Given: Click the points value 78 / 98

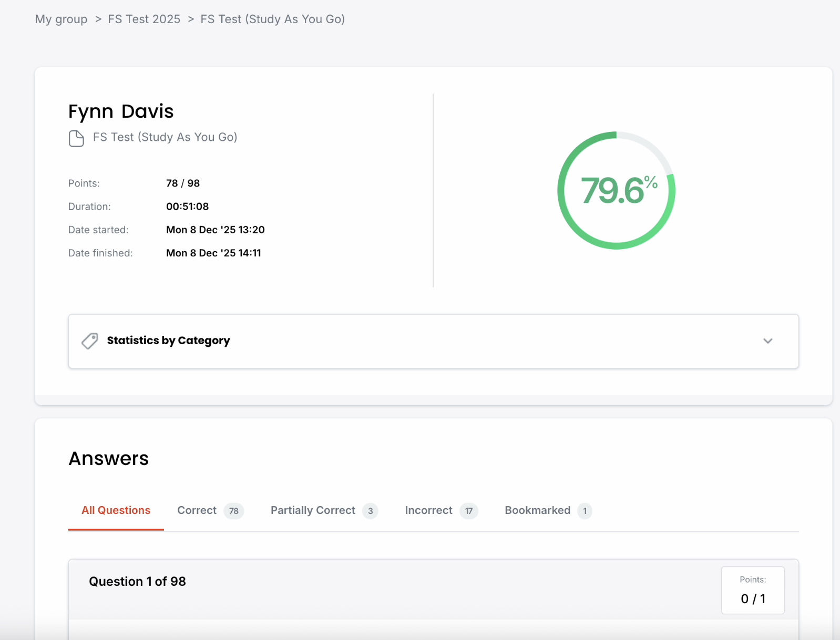Looking at the screenshot, I should 183,183.
